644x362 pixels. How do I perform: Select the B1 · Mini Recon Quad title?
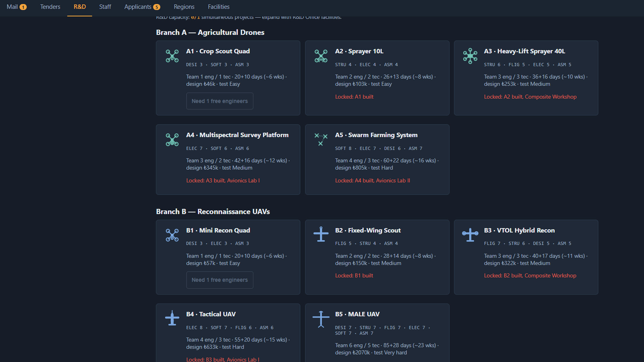point(218,230)
